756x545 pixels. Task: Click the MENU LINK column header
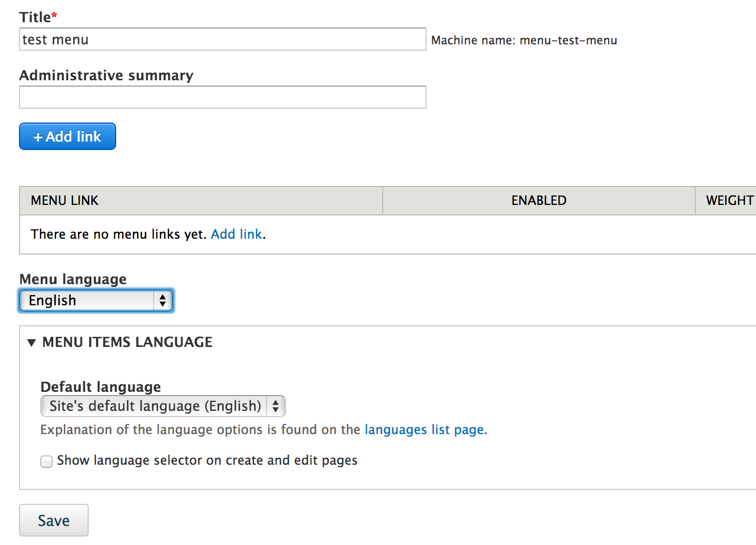tap(64, 200)
